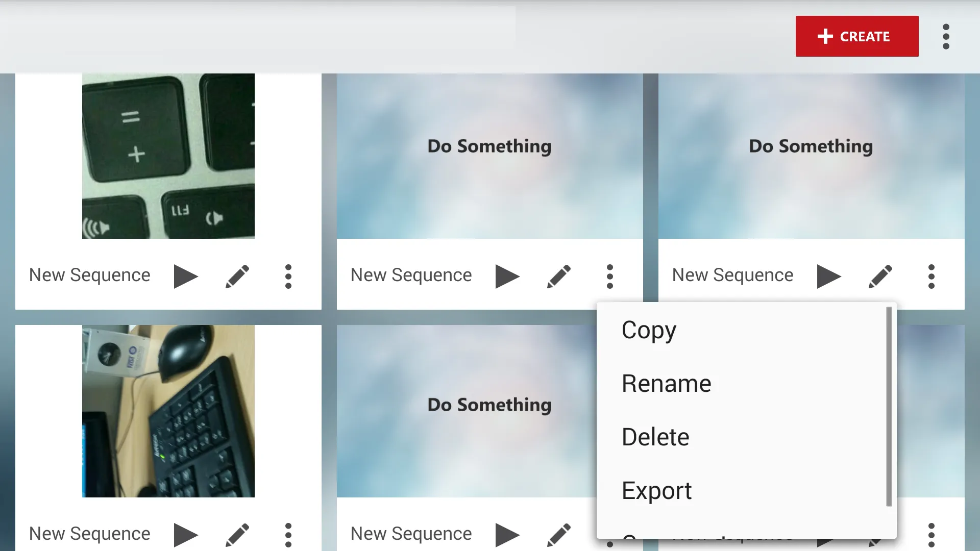This screenshot has height=551, width=980.
Task: Play the desk-photo sequence at bottom-left
Action: 185,535
